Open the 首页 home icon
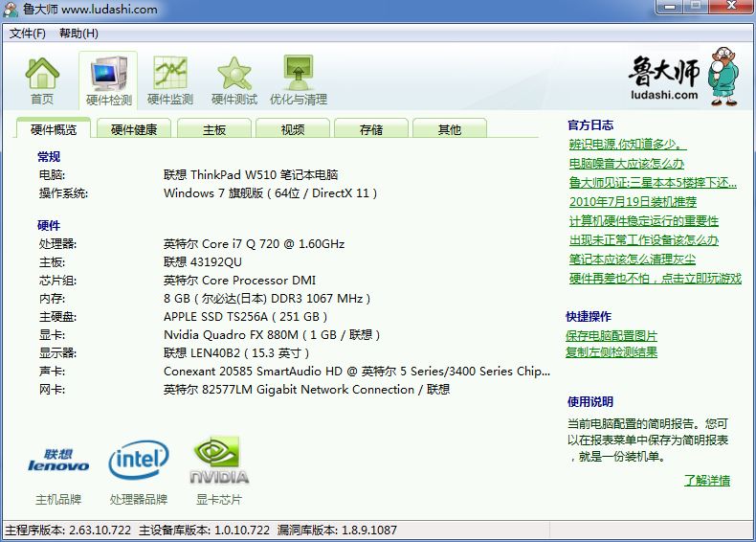 tap(42, 80)
